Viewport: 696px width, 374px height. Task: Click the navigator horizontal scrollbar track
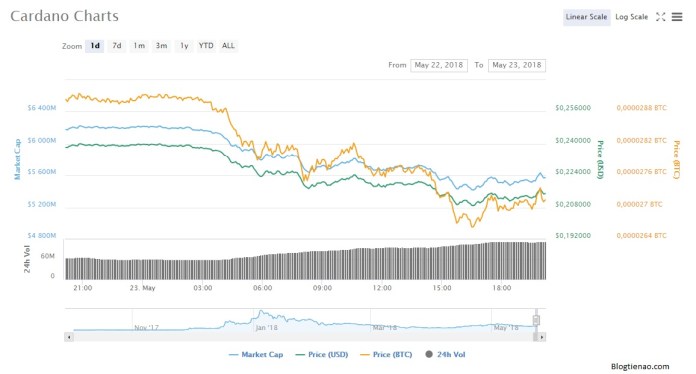302,337
